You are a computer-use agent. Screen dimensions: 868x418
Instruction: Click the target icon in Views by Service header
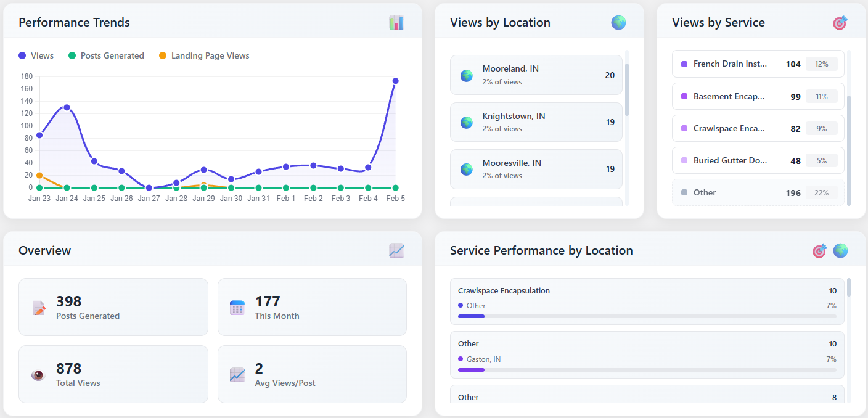[x=840, y=23]
